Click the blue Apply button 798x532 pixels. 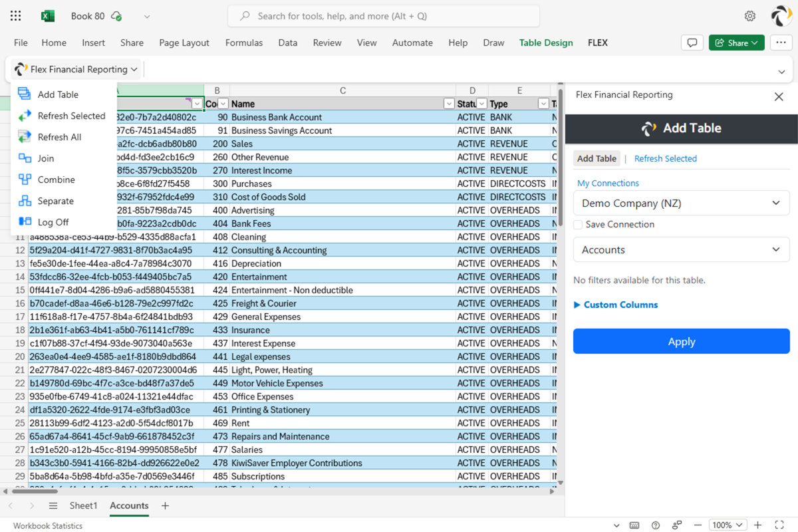point(681,341)
